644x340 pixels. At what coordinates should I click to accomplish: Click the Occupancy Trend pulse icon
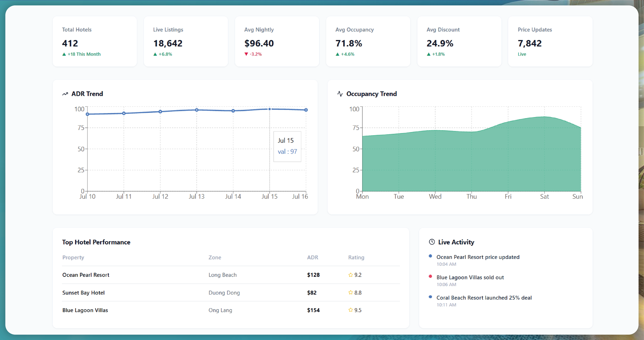[340, 94]
